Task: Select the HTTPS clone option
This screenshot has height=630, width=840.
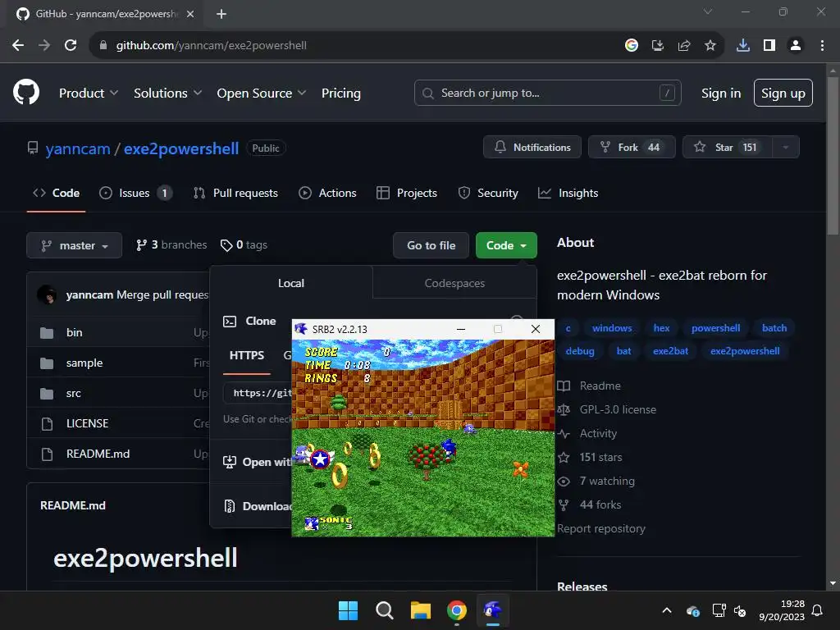Action: [x=246, y=355]
